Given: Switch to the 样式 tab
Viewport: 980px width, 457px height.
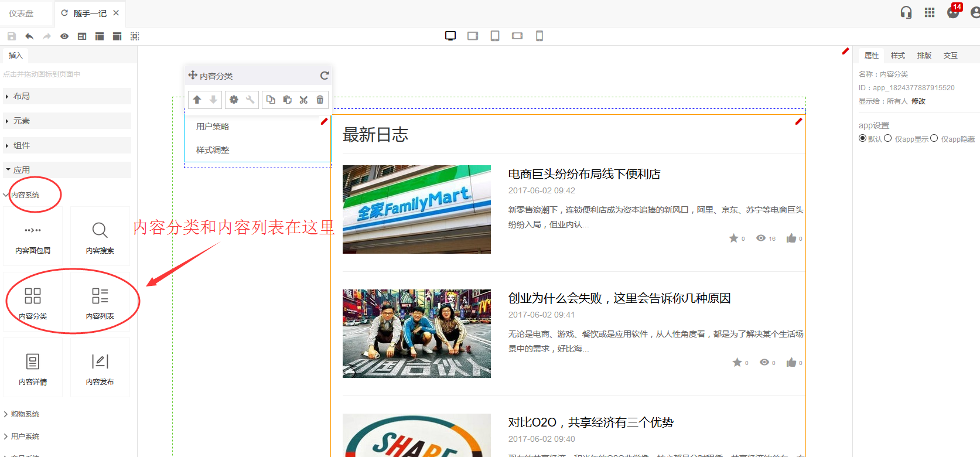Looking at the screenshot, I should click(x=897, y=56).
